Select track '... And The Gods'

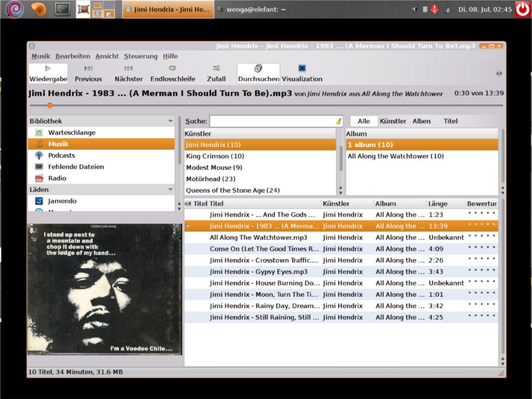(341, 215)
